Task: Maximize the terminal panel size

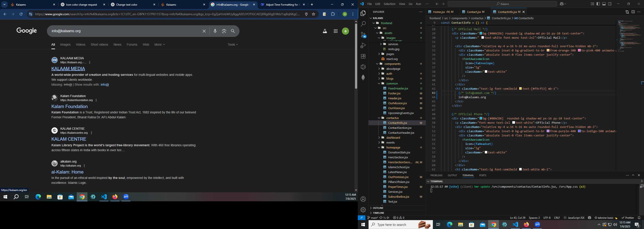Action: 633,175
